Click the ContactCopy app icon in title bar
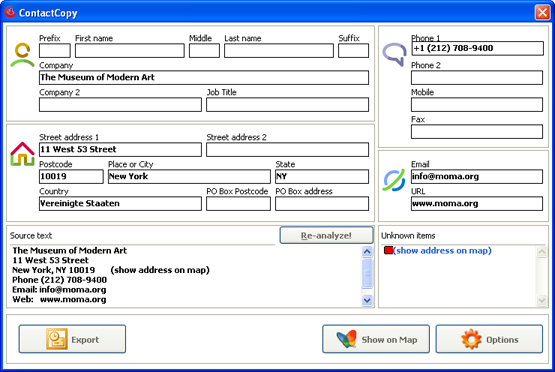The image size is (555, 372). 10,12
